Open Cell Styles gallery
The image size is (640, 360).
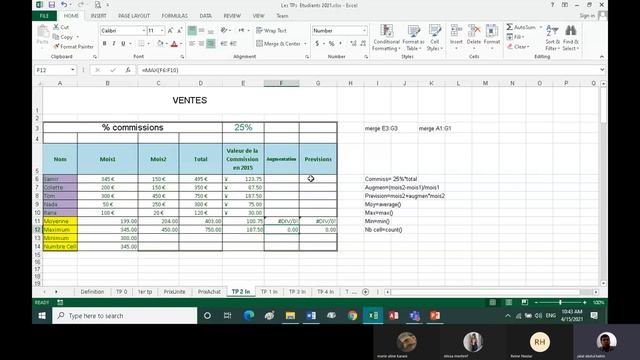pos(435,38)
